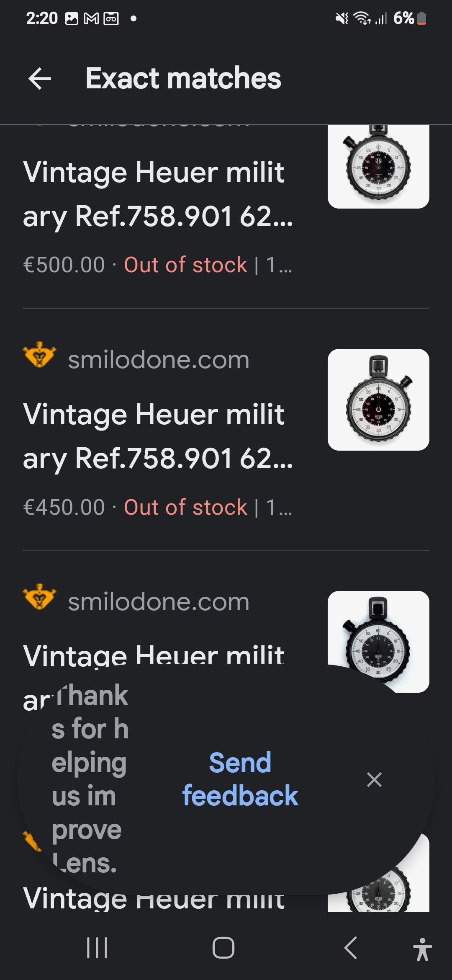Open the €450.00 Heuer stopwatch thumbnail
452x980 pixels.
(378, 400)
